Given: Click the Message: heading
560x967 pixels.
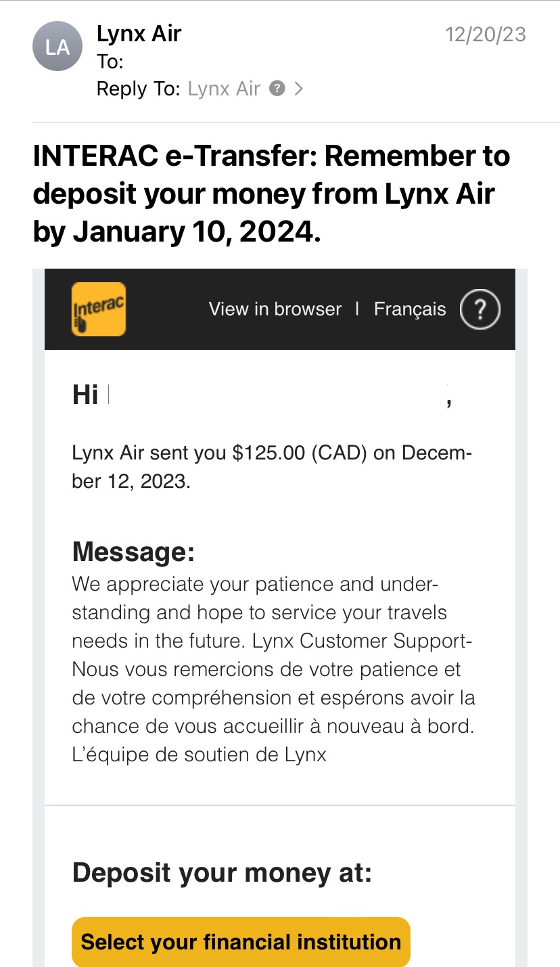Looking at the screenshot, I should [x=133, y=552].
